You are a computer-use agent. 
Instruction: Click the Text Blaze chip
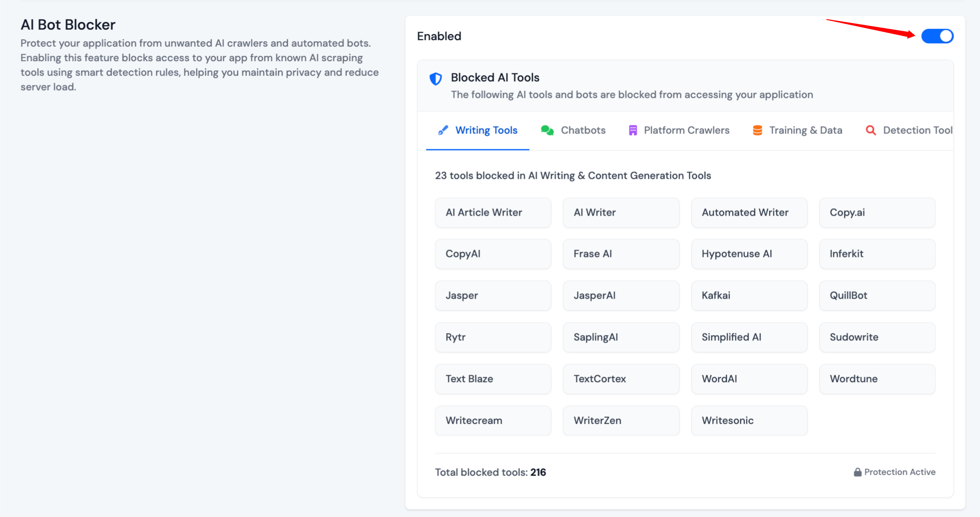point(493,379)
